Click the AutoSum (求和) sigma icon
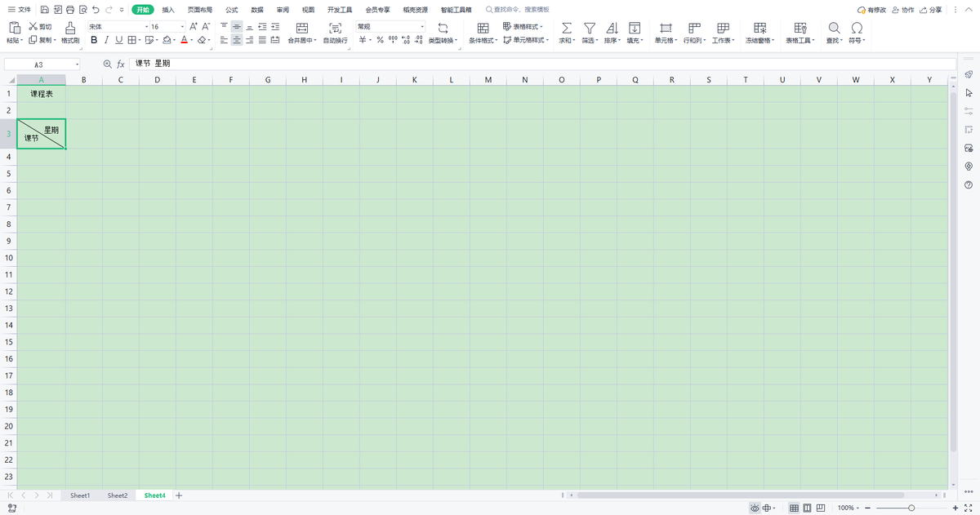 (x=567, y=28)
